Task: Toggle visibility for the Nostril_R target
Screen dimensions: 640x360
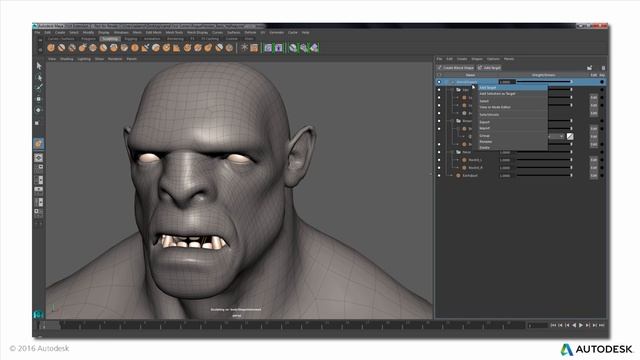Action: 439,168
